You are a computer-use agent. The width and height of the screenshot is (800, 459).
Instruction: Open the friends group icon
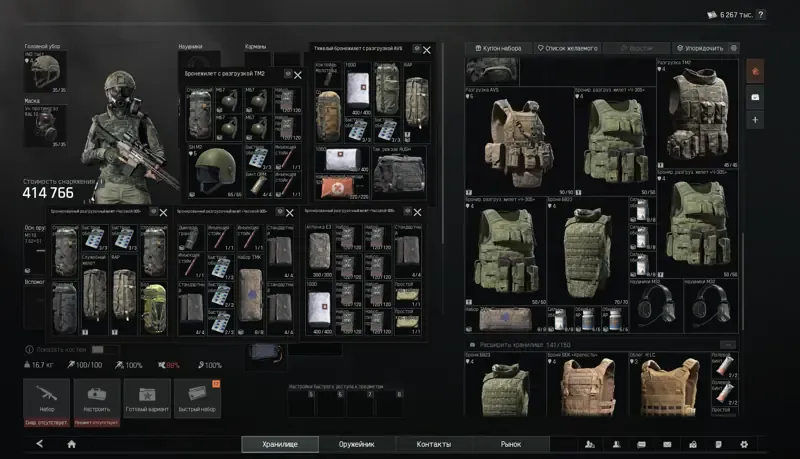click(x=590, y=444)
